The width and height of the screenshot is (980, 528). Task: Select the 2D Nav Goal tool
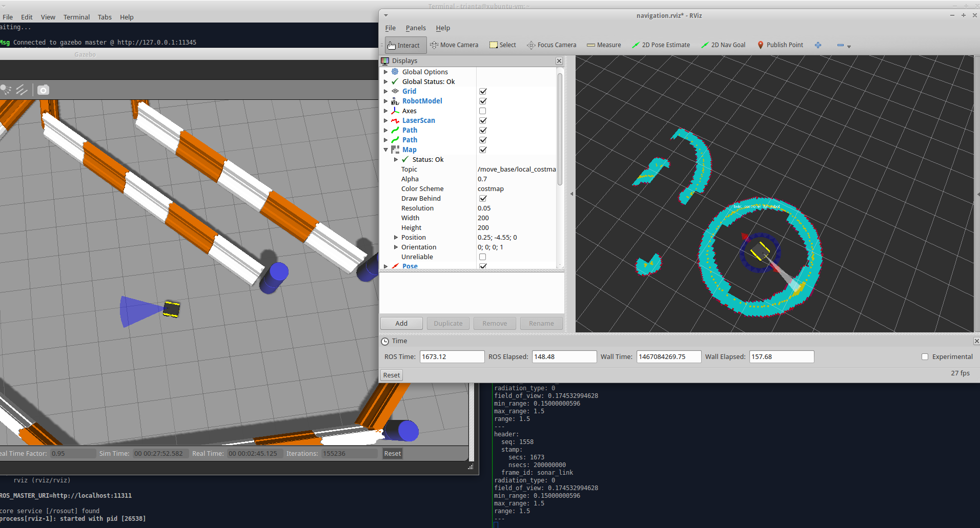click(x=723, y=45)
